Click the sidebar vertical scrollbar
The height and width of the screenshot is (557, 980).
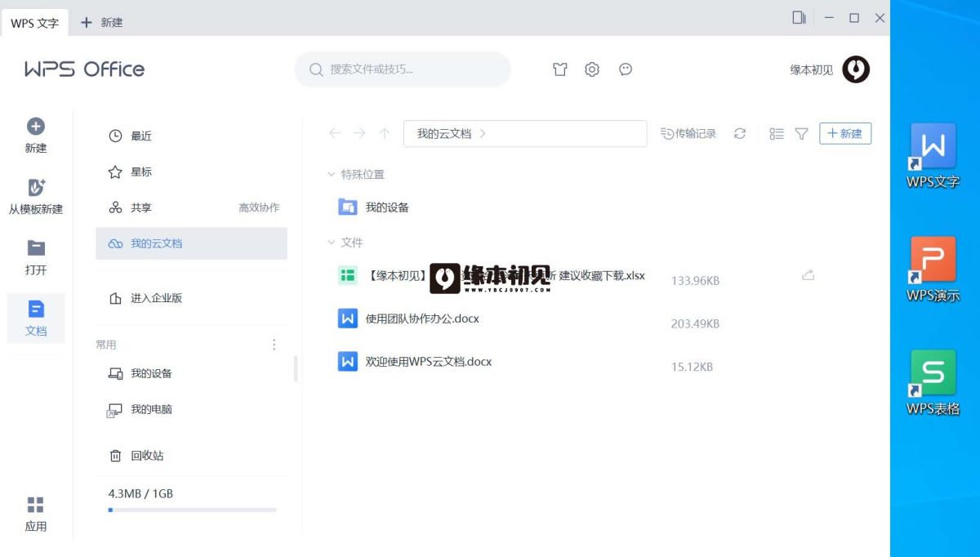(x=295, y=368)
